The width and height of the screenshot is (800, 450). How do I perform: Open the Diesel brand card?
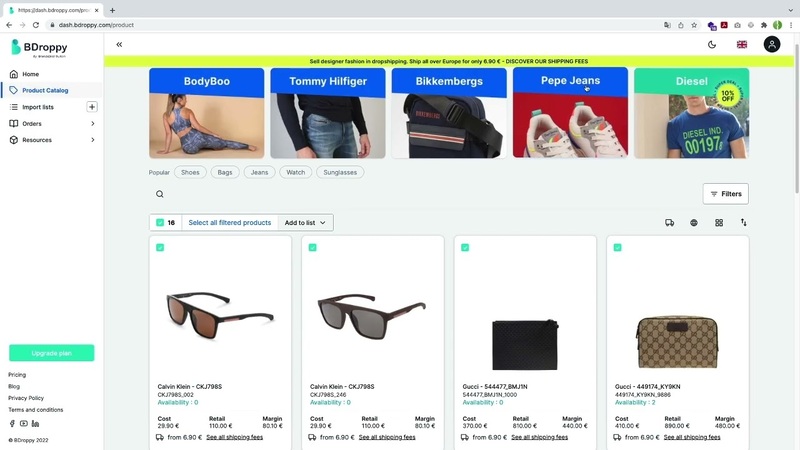692,113
